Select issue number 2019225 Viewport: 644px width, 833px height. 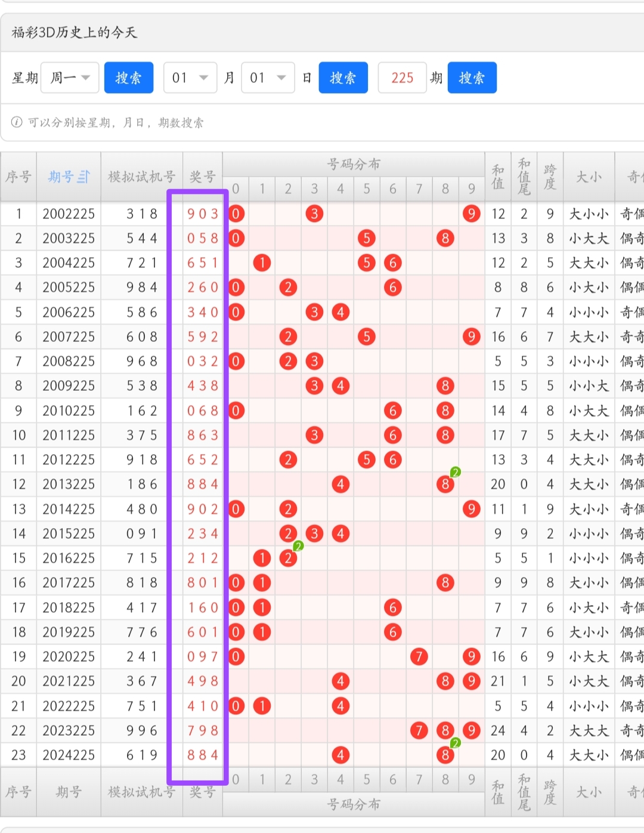click(x=69, y=632)
